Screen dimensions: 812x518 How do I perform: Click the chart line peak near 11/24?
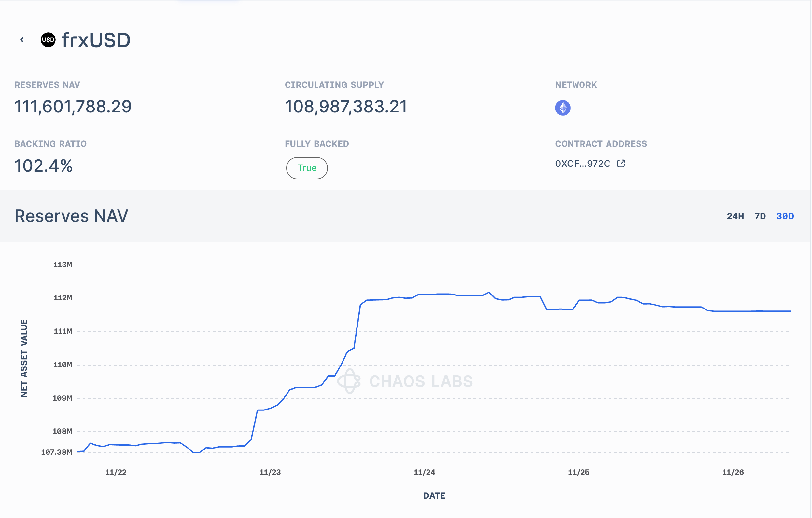pyautogui.click(x=489, y=293)
